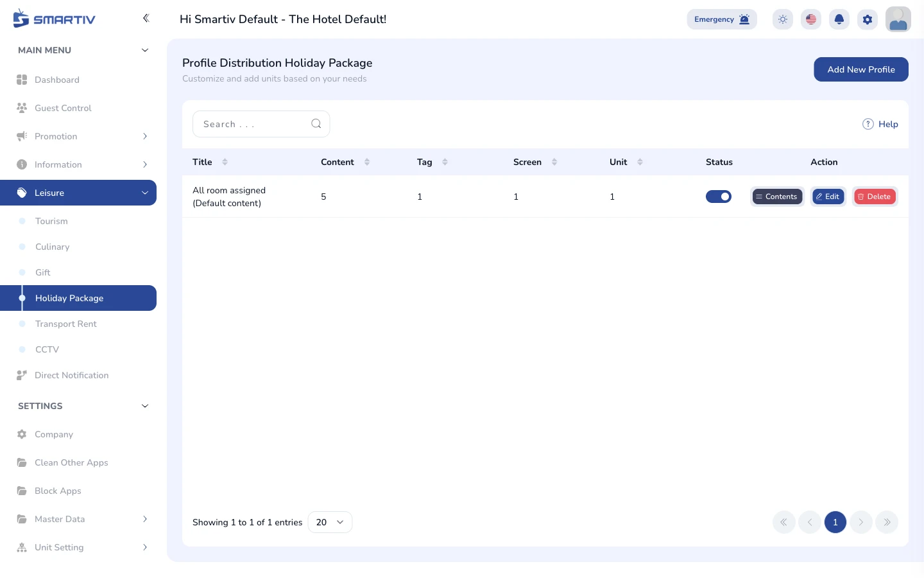The image size is (924, 578).
Task: Click the Emergency button
Action: [722, 19]
